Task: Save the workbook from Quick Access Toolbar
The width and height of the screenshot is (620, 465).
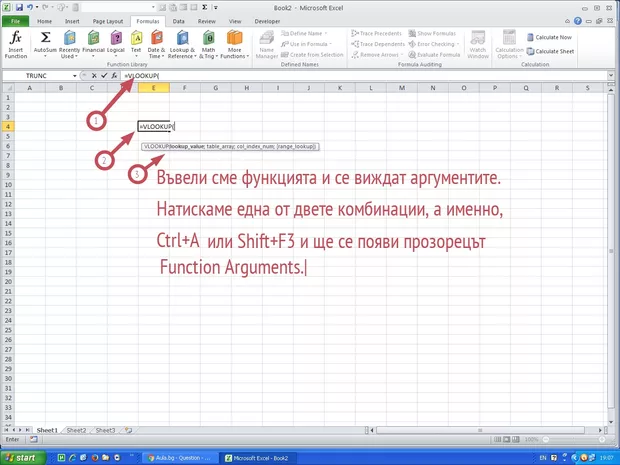Action: tap(19, 8)
